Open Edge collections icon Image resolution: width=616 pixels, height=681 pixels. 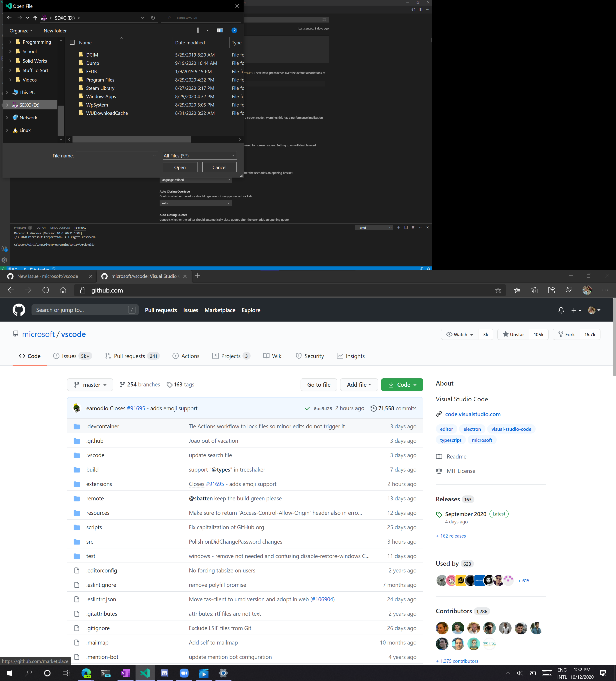click(534, 290)
